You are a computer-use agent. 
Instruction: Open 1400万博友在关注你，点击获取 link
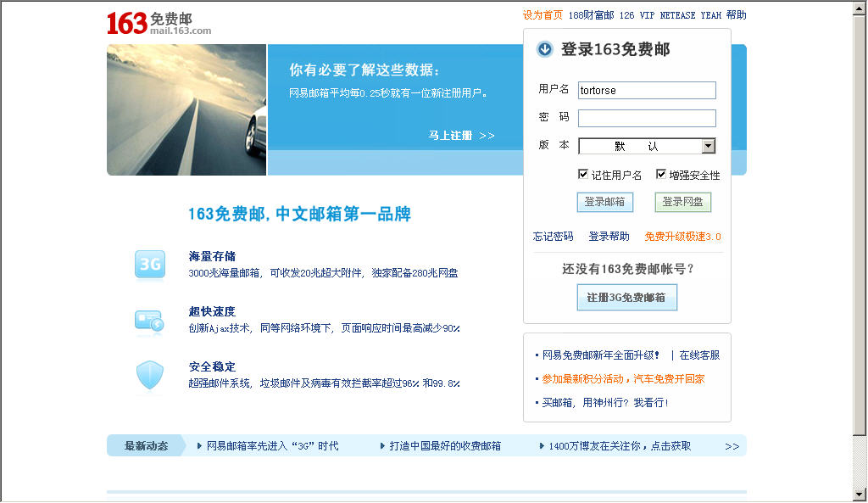pyautogui.click(x=620, y=446)
